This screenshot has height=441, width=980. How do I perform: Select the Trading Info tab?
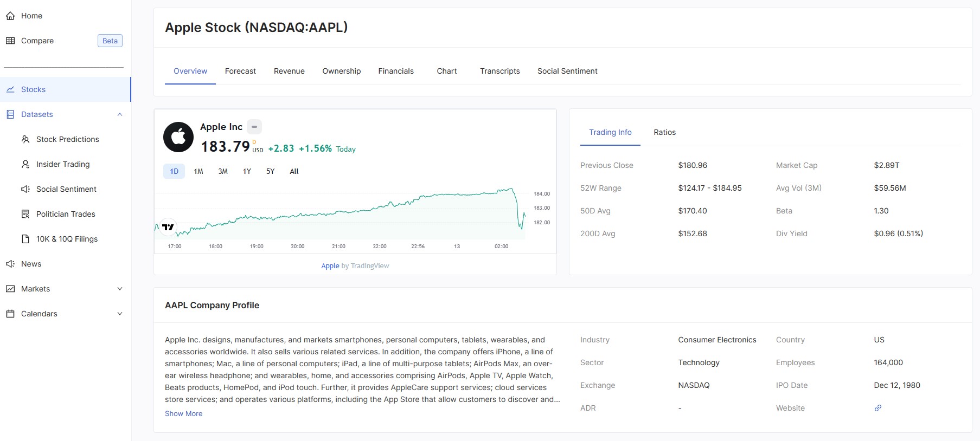[610, 132]
